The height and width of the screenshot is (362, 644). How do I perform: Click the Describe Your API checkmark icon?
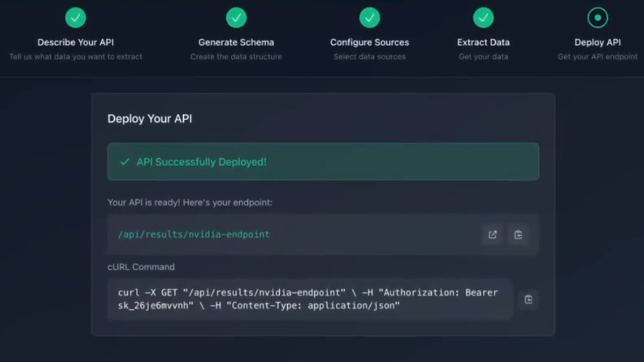[x=75, y=18]
